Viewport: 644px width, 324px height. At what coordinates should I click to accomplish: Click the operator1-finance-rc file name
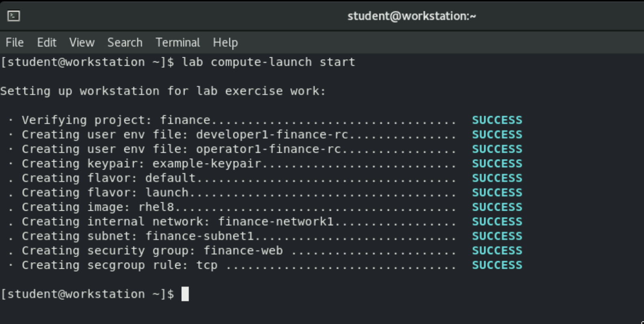pyautogui.click(x=268, y=149)
